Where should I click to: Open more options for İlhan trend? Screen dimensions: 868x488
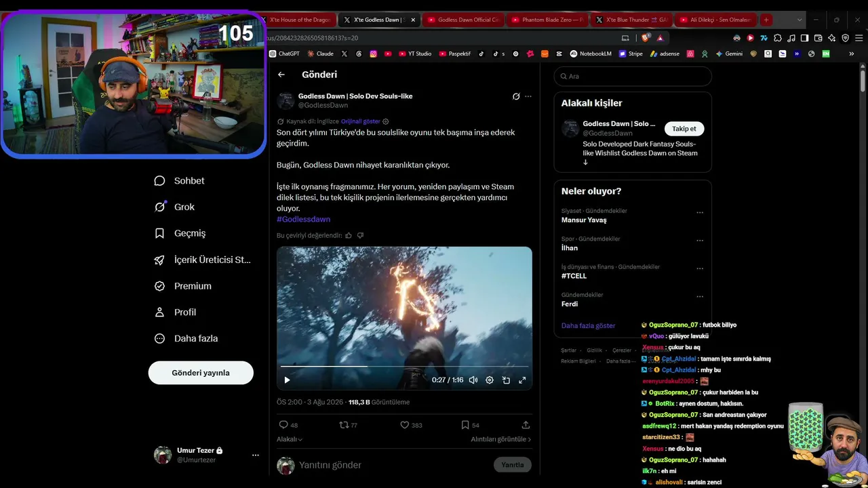tap(700, 241)
